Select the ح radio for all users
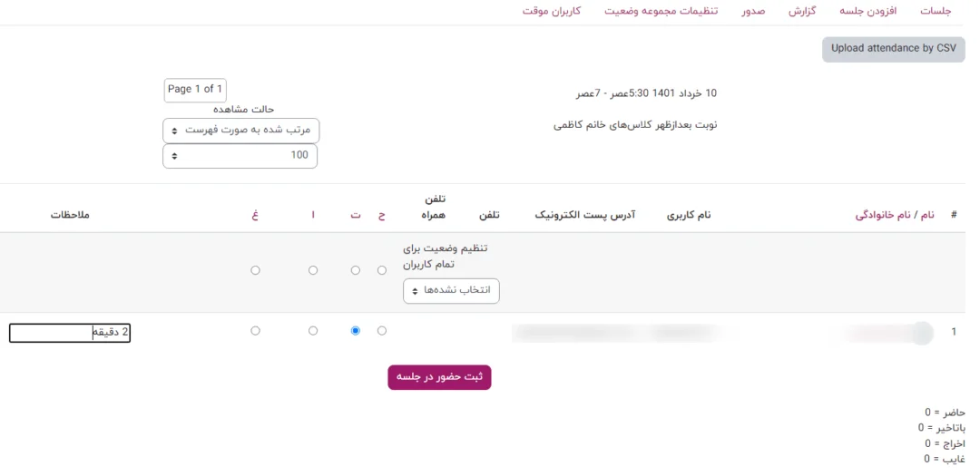Image resolution: width=980 pixels, height=476 pixels. [382, 270]
